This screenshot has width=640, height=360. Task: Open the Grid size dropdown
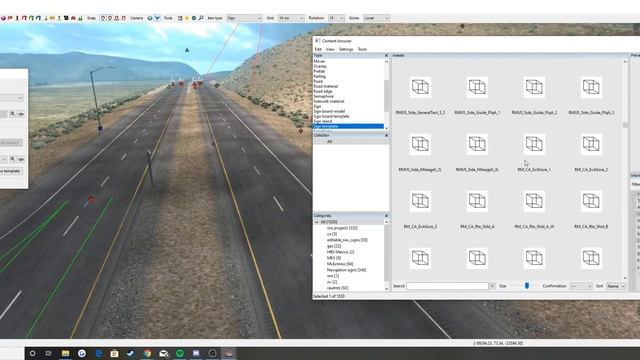[291, 18]
